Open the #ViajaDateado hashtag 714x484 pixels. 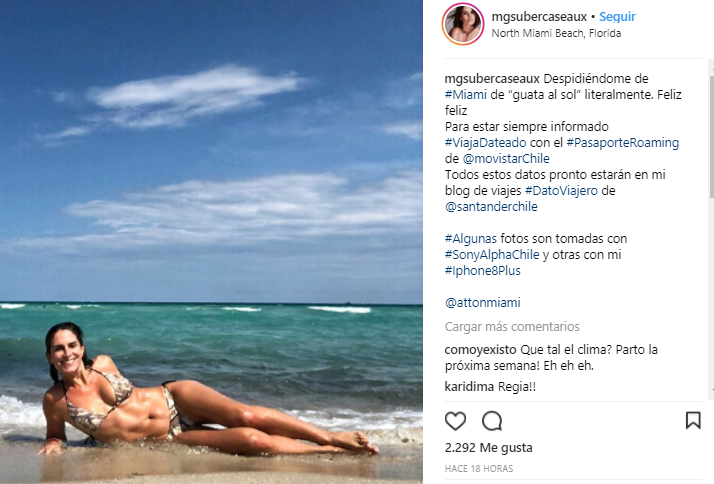[485, 143]
